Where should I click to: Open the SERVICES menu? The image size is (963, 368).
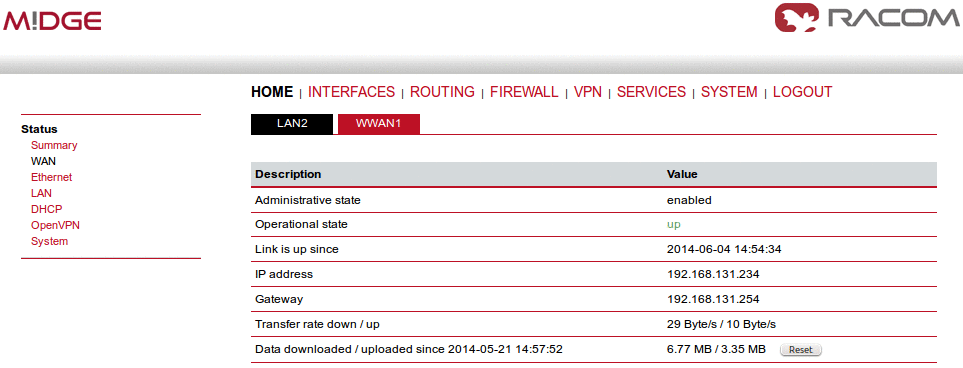click(x=651, y=92)
